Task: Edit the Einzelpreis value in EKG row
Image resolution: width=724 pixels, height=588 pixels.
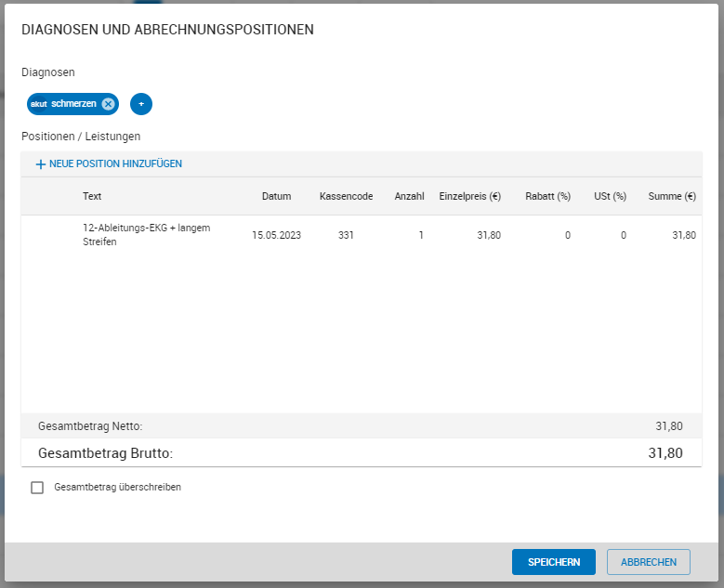Action: (488, 236)
